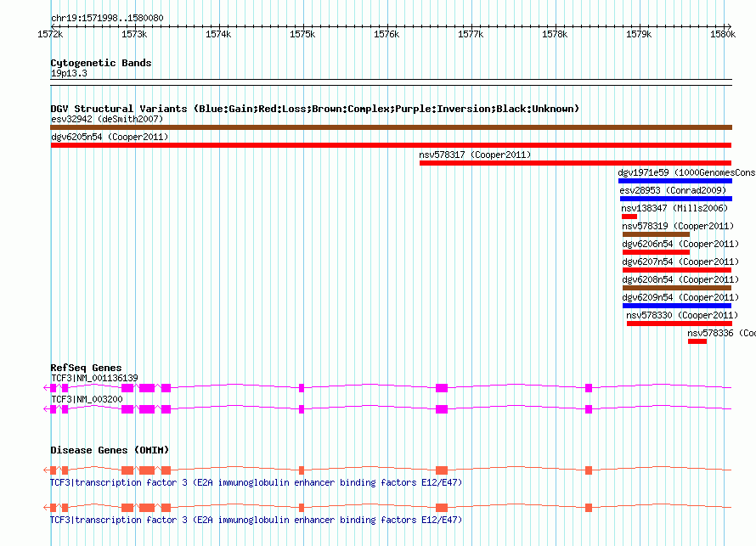Click the nsv578319 (Cooper2011) label
The image size is (756, 546).
coord(678,226)
